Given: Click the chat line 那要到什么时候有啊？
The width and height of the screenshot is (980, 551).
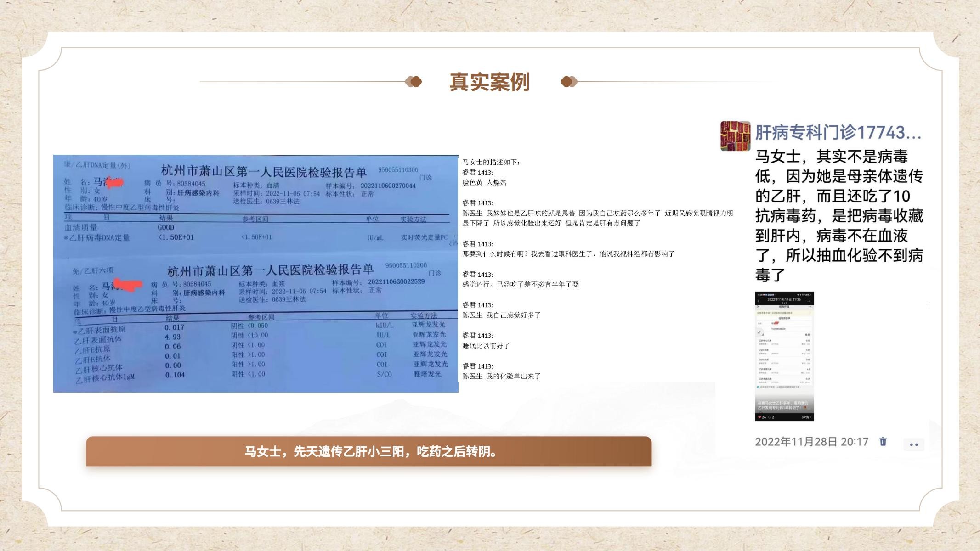Looking at the screenshot, I should point(568,253).
